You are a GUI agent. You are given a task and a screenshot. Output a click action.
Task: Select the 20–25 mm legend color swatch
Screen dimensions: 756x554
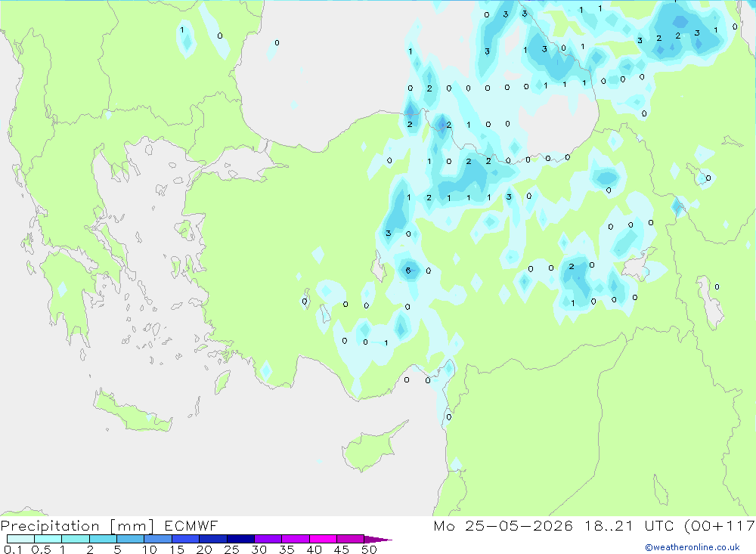(212, 539)
